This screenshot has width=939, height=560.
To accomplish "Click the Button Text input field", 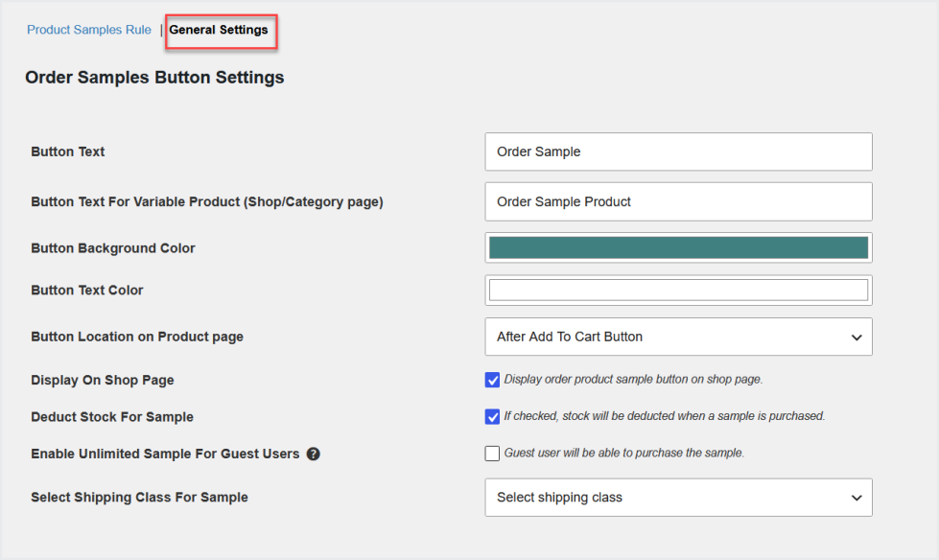I will point(678,152).
